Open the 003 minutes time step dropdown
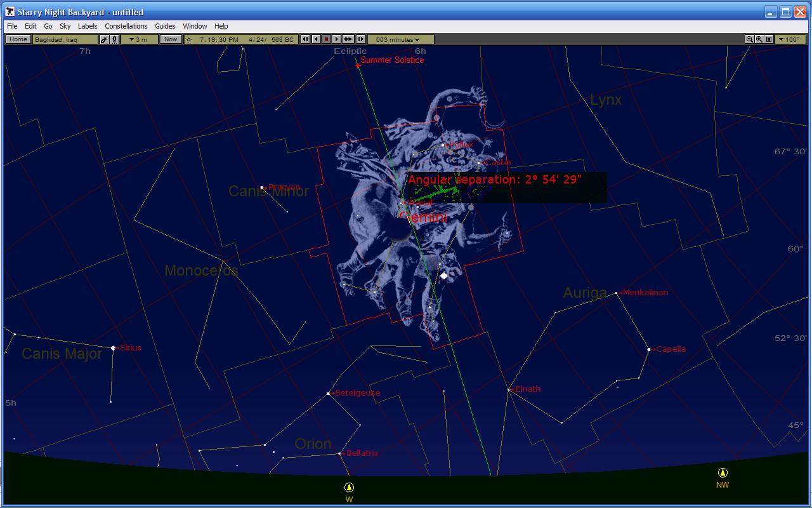This screenshot has width=812, height=508. pos(401,39)
